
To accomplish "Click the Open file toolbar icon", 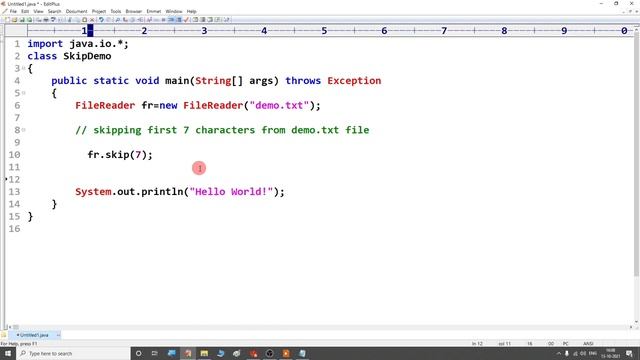I will click(x=14, y=20).
